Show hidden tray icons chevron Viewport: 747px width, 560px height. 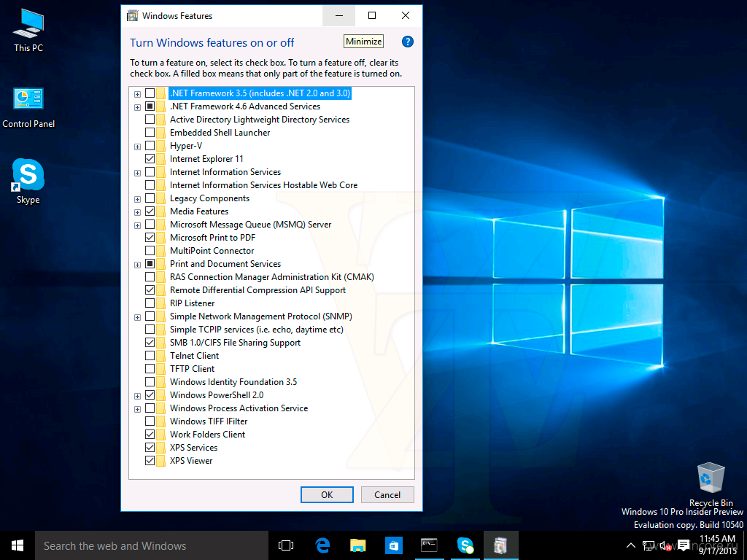click(631, 545)
